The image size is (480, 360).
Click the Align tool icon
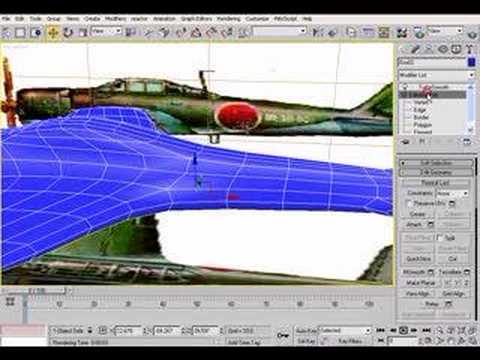pos(332,32)
